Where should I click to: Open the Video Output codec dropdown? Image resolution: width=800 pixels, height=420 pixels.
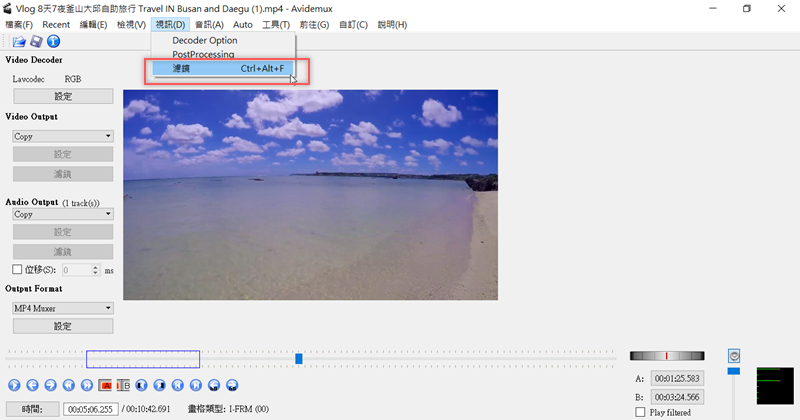(63, 136)
